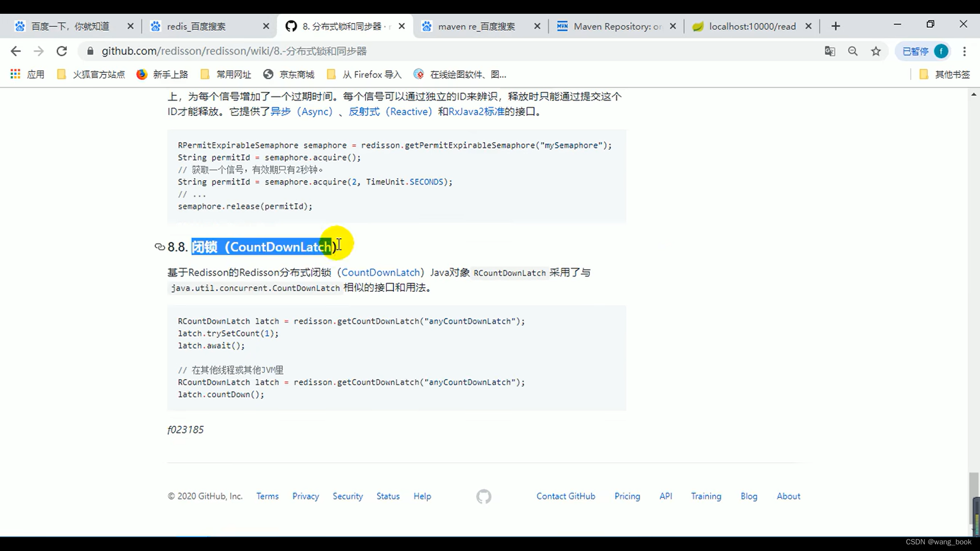This screenshot has width=980, height=551.
Task: Open the 应用 apps shortcut in bookmarks bar
Action: click(x=28, y=74)
